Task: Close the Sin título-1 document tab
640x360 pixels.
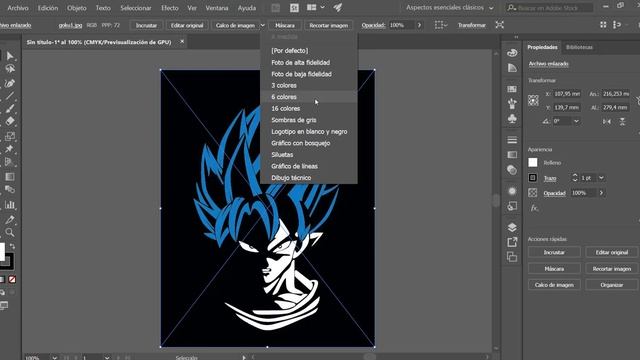Action: (x=182, y=41)
